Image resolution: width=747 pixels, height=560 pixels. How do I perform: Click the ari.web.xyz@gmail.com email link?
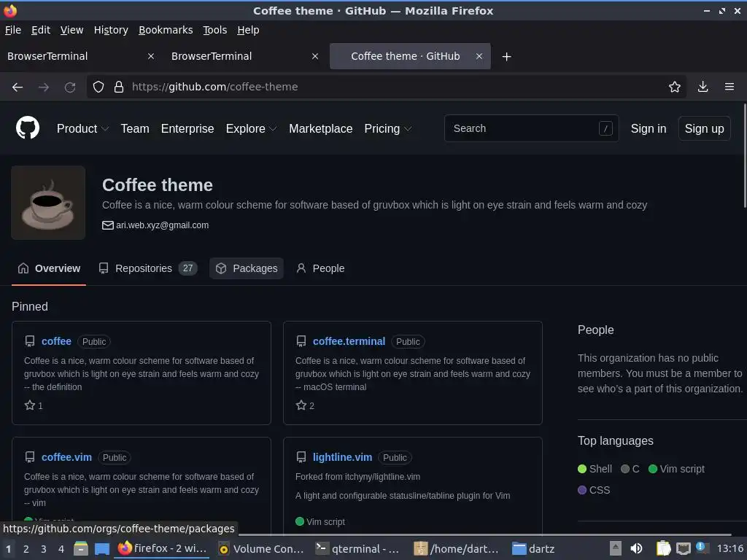point(163,225)
